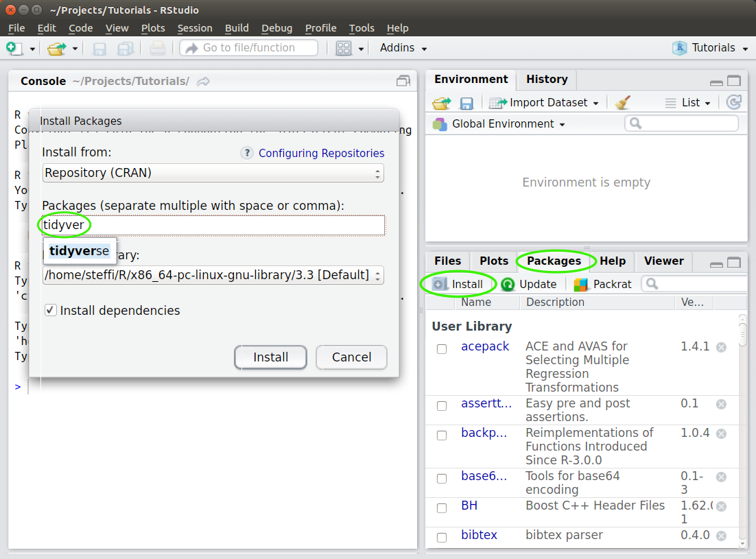Open the acepack package link
The height and width of the screenshot is (559, 756).
485,346
